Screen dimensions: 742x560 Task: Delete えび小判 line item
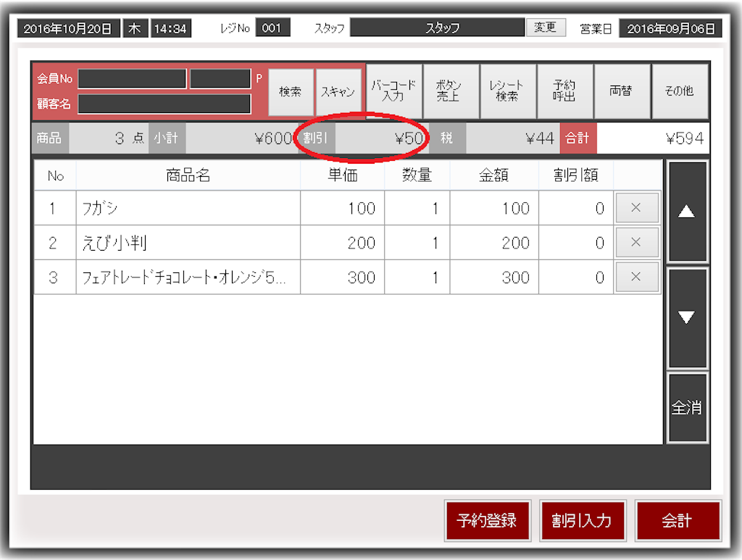click(636, 243)
